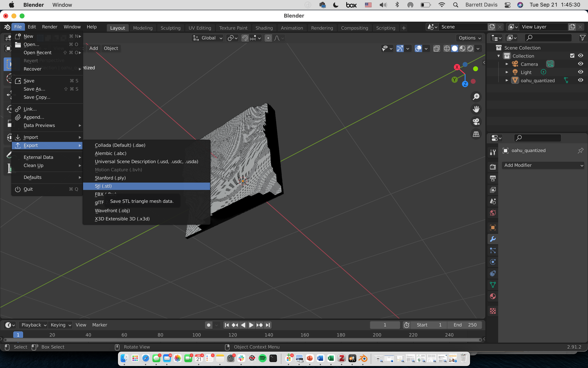Choose Stanford (.ply) export option

click(x=147, y=178)
